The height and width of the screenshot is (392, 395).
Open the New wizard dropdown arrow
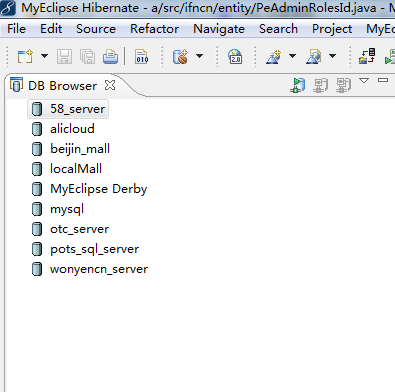pos(44,56)
